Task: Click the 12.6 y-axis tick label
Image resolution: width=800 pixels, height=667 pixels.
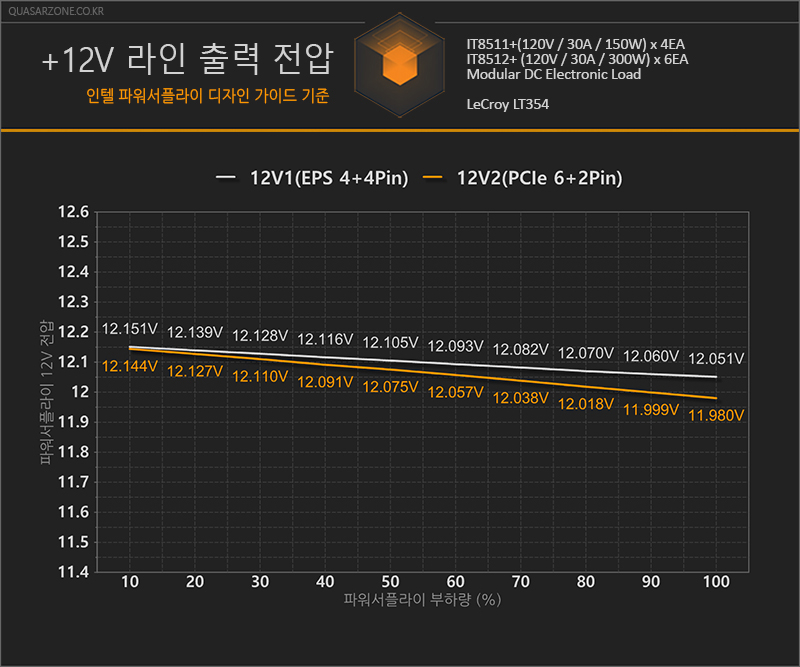Action: (x=73, y=212)
